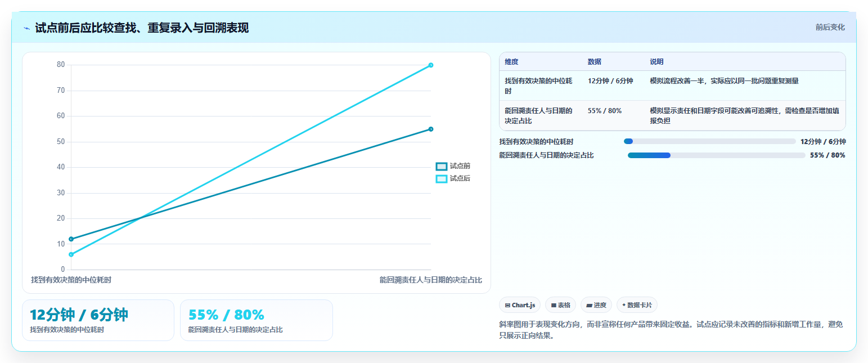Toggle the 试点前 legend swatch

point(442,167)
